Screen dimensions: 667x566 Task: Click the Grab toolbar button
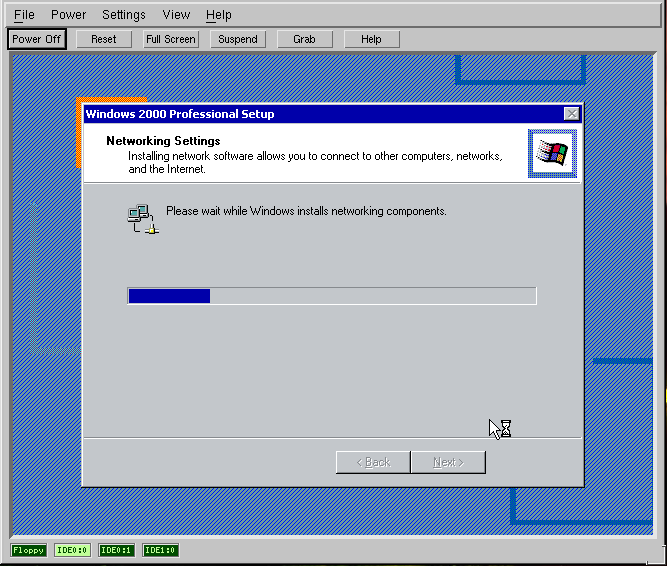[x=305, y=39]
